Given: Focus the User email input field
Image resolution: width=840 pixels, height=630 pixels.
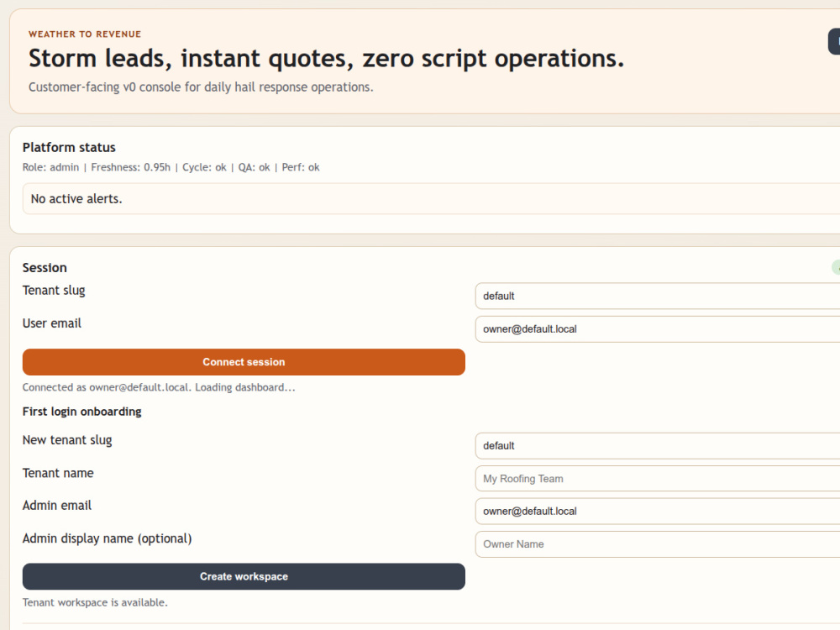Looking at the screenshot, I should point(658,329).
